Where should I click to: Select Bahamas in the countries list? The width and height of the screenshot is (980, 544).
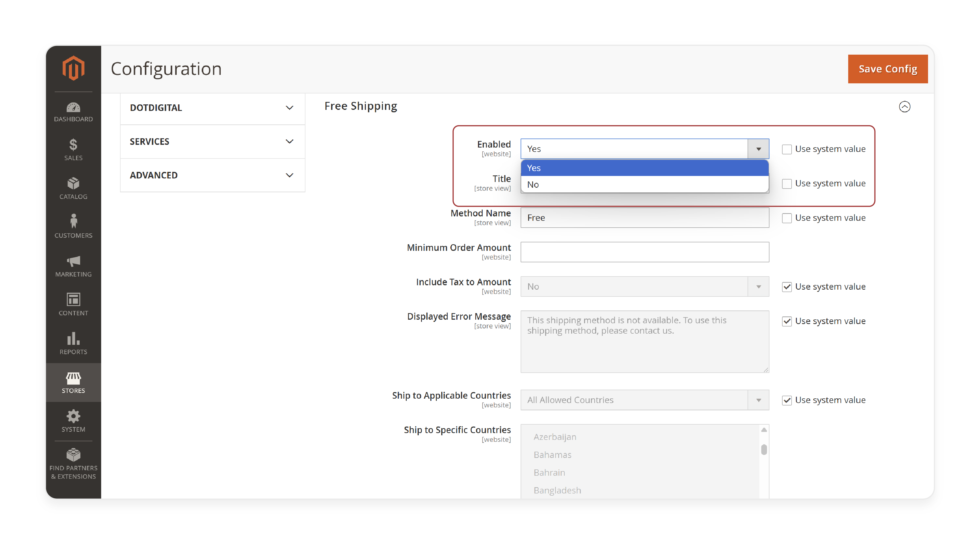552,455
